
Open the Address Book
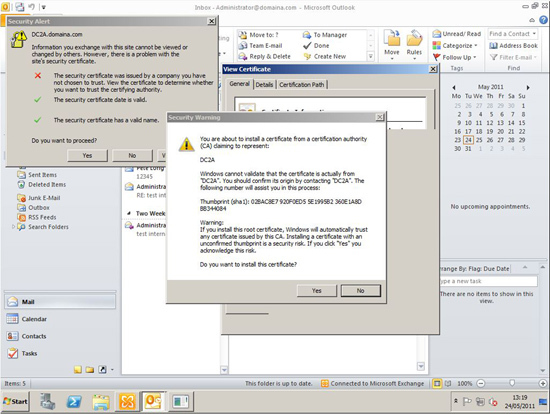(x=514, y=46)
